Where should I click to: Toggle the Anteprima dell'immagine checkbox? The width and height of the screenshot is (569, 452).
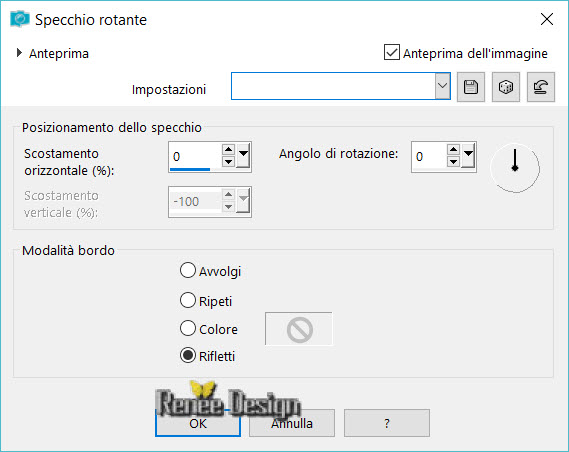pyautogui.click(x=392, y=52)
